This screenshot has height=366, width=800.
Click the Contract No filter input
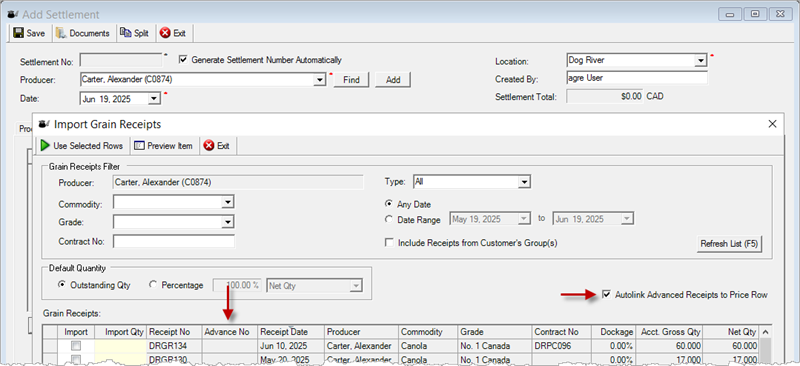pyautogui.click(x=174, y=241)
